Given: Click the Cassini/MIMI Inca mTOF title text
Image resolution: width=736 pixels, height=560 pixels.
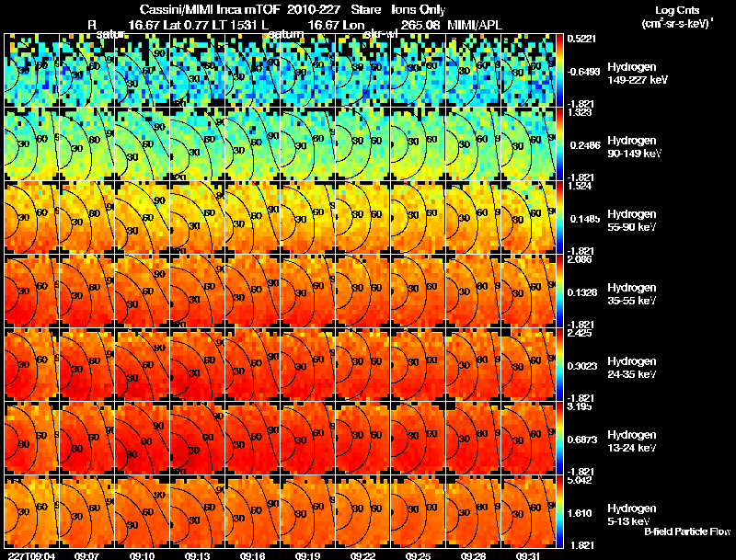Looking at the screenshot, I should coord(211,10).
